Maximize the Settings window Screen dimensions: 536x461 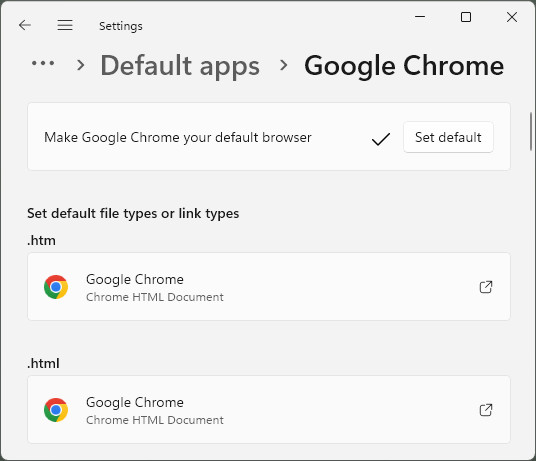(466, 17)
